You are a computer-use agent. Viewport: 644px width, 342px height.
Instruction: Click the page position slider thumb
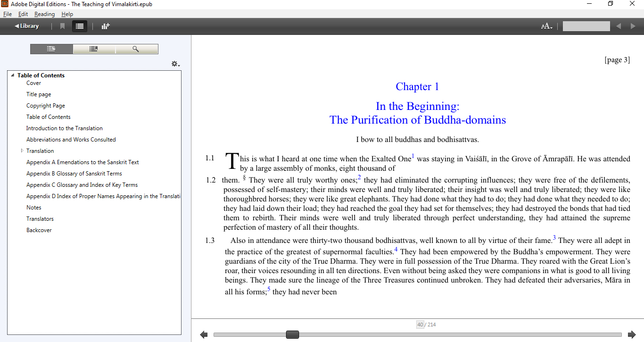point(292,334)
